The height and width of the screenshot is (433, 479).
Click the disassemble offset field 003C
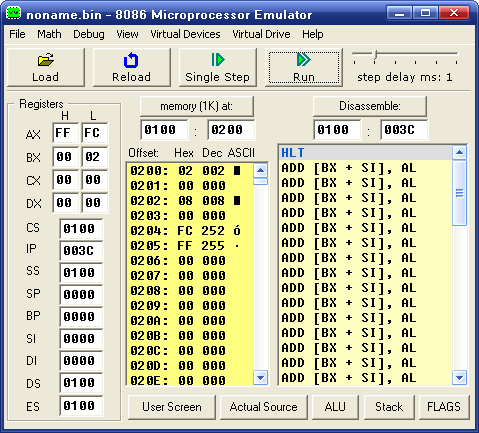(x=404, y=130)
